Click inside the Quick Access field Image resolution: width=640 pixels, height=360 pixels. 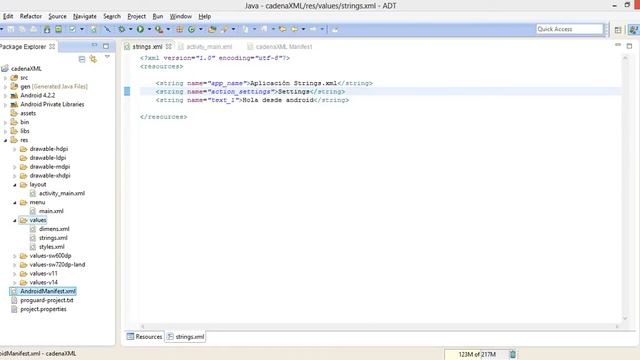pyautogui.click(x=569, y=29)
